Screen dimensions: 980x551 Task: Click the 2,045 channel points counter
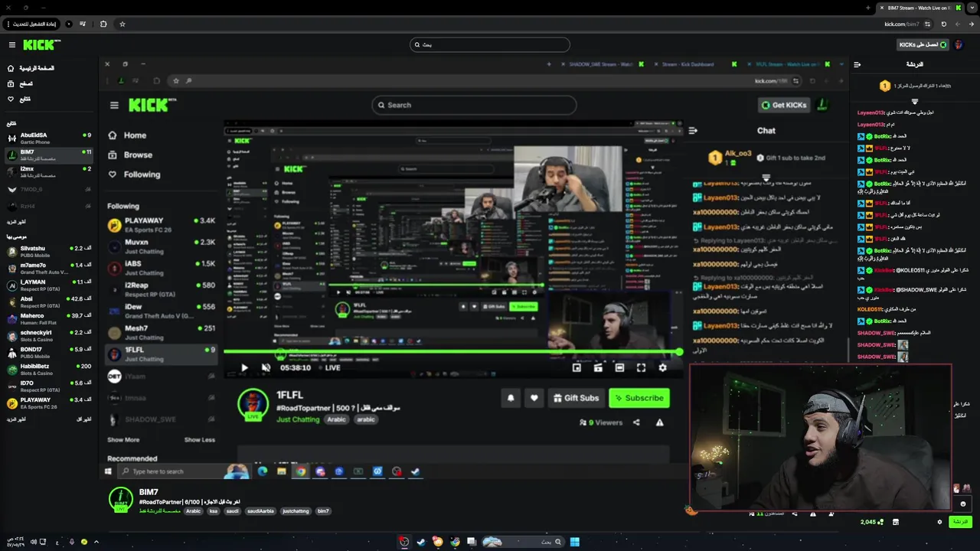871,522
